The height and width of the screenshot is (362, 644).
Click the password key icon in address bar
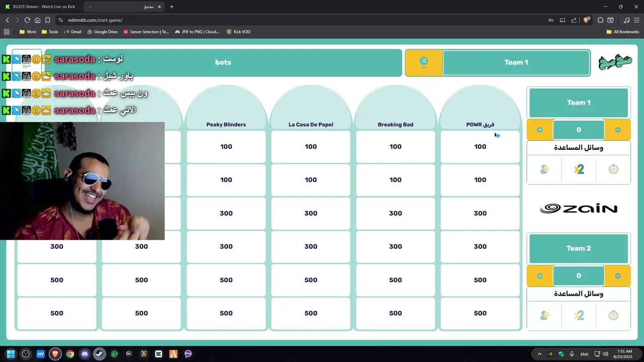pos(551,20)
